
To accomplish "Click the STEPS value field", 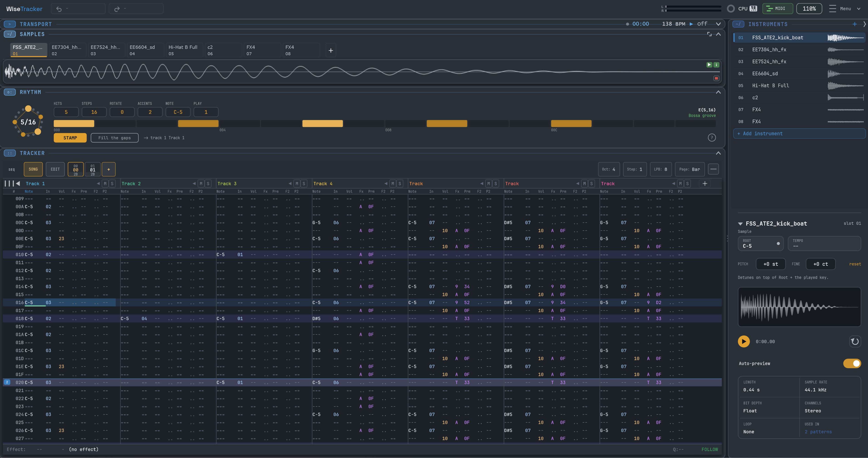I will tap(94, 112).
